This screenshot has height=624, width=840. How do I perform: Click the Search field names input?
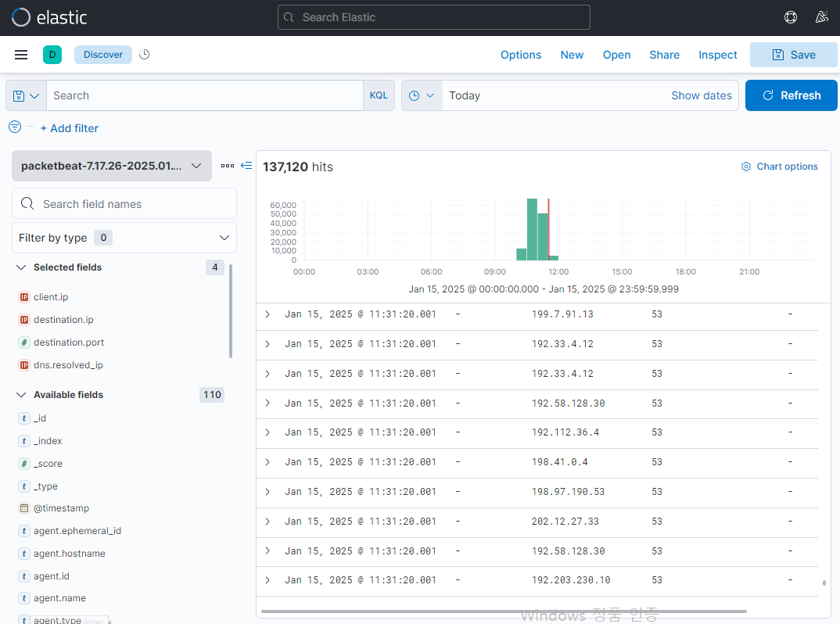124,203
